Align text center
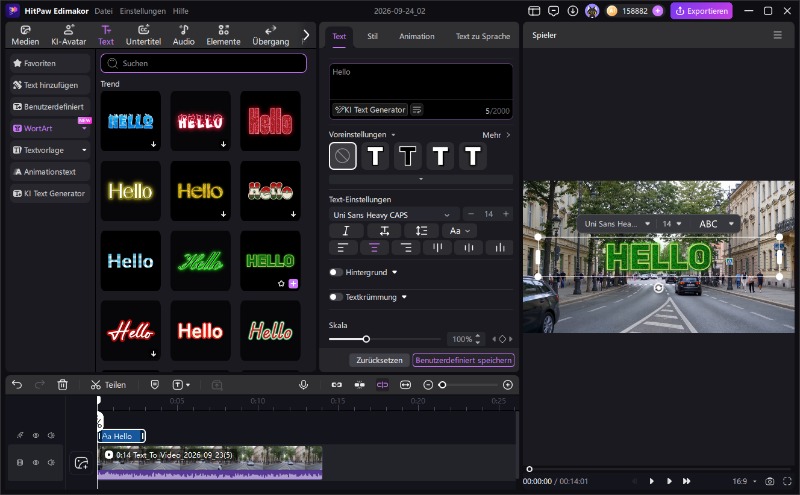Viewport: 800px width, 495px height. (374, 248)
